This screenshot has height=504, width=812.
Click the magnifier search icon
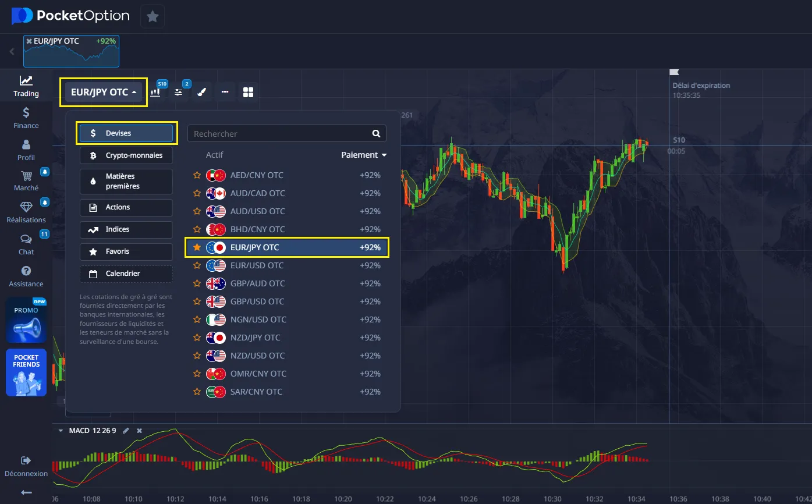click(376, 133)
